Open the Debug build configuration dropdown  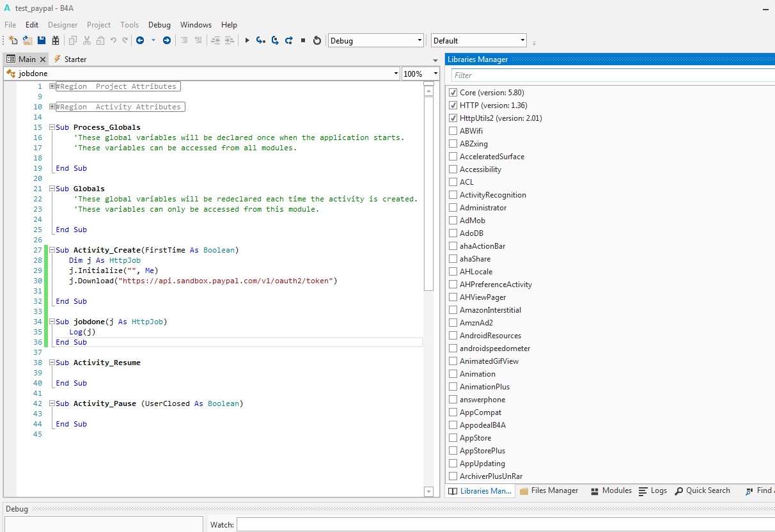pyautogui.click(x=376, y=40)
